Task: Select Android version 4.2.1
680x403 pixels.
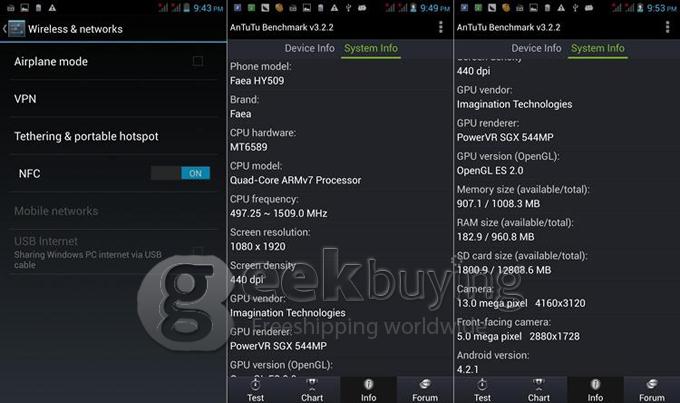Action: 468,370
